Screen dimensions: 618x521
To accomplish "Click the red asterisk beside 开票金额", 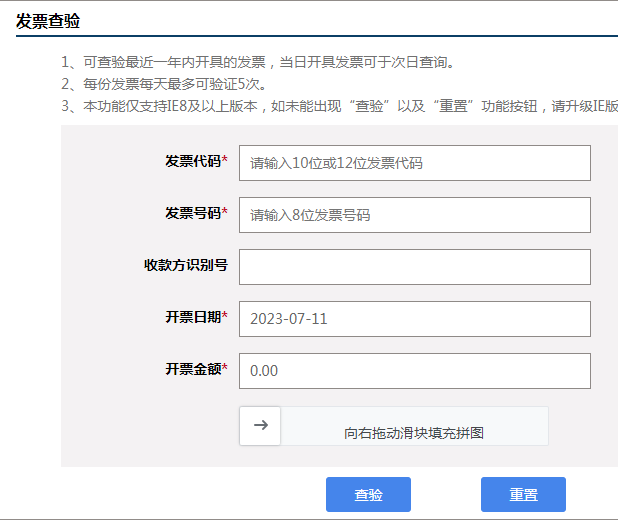I will click(225, 367).
